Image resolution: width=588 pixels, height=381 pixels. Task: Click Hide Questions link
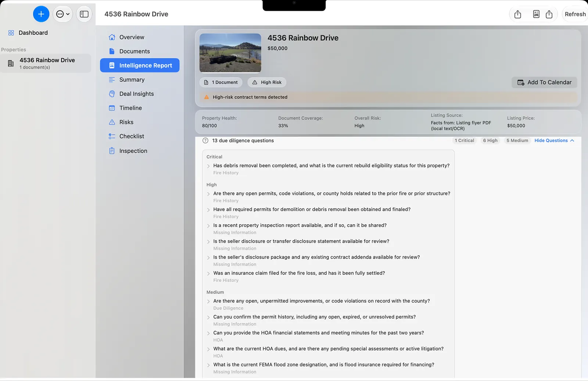pos(554,140)
